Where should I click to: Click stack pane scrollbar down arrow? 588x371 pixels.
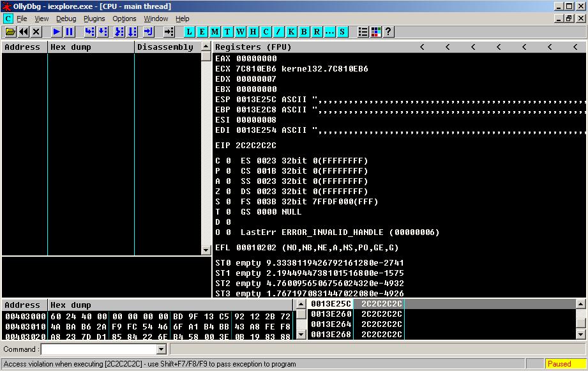(x=580, y=334)
